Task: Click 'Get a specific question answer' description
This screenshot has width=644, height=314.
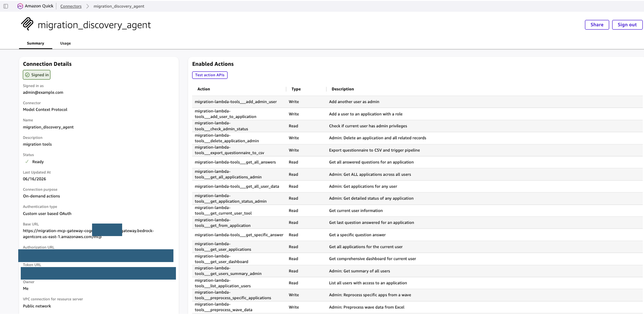Action: point(357,235)
